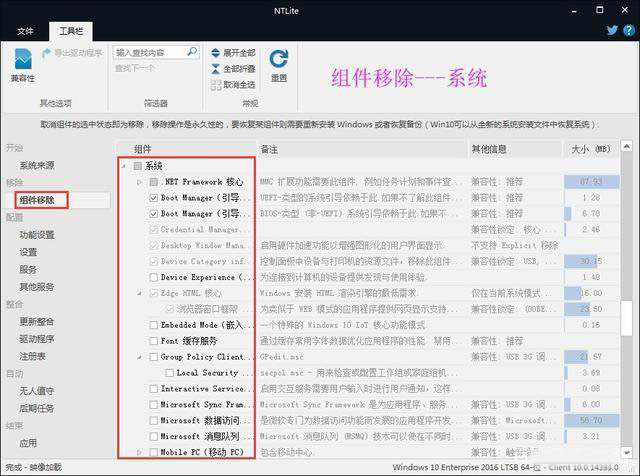640x476 pixels.
Task: Uncheck the UEFI Boot Manager checkbox
Action: coord(153,198)
